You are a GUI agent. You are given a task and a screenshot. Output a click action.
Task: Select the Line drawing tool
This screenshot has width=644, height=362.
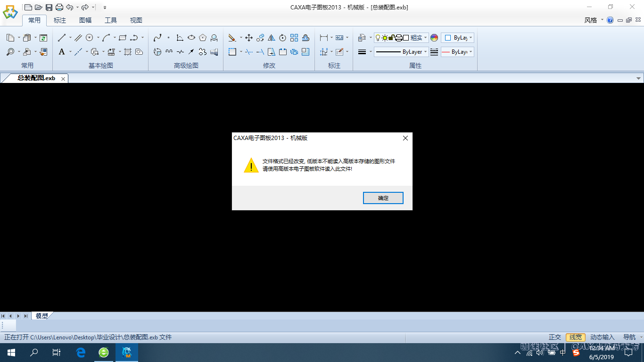pyautogui.click(x=62, y=38)
